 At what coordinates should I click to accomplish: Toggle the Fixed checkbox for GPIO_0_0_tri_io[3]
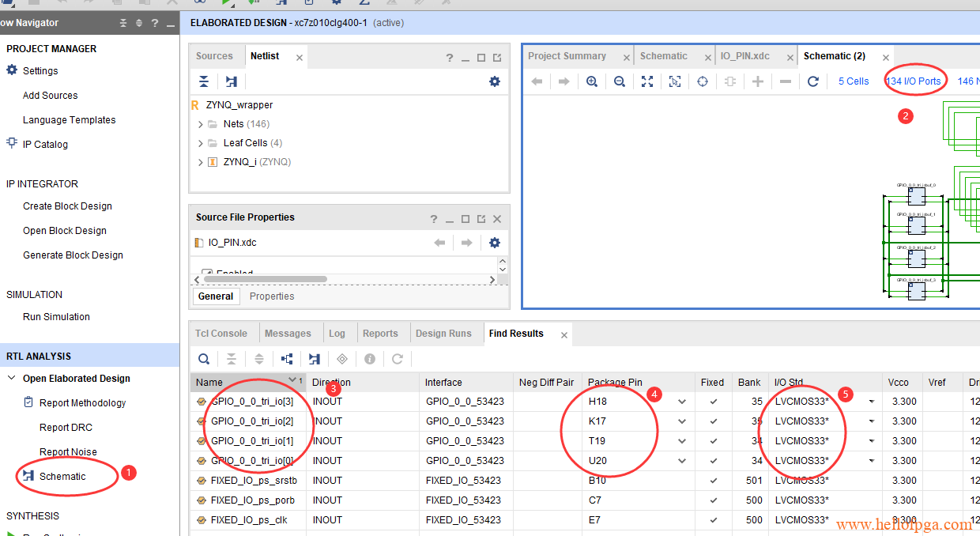714,402
